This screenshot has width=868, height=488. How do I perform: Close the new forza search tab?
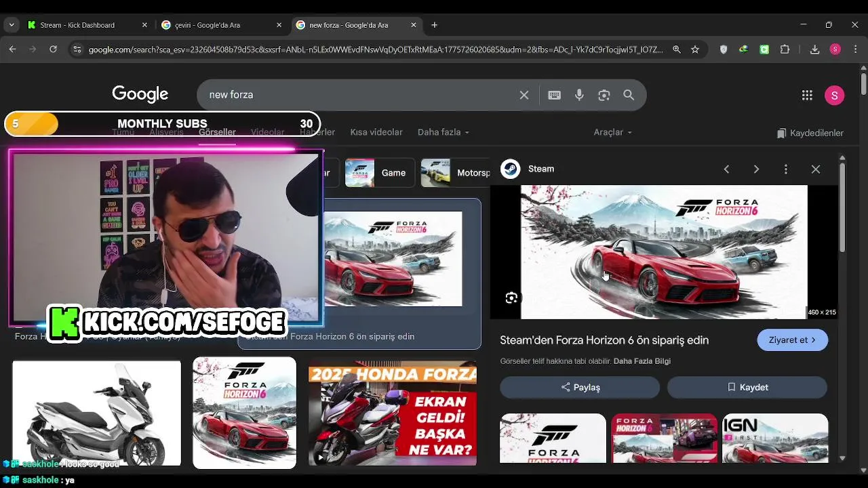[x=414, y=25]
